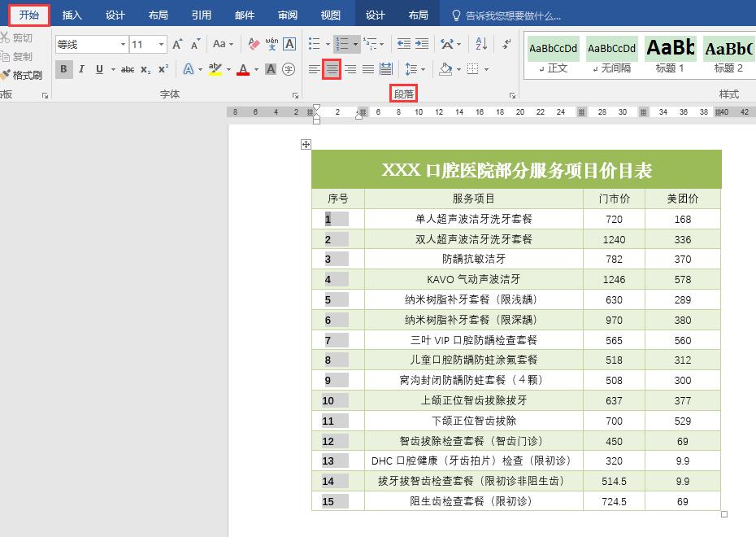Toggle Center alignment in Paragraph group
The width and height of the screenshot is (756, 537).
(x=332, y=68)
